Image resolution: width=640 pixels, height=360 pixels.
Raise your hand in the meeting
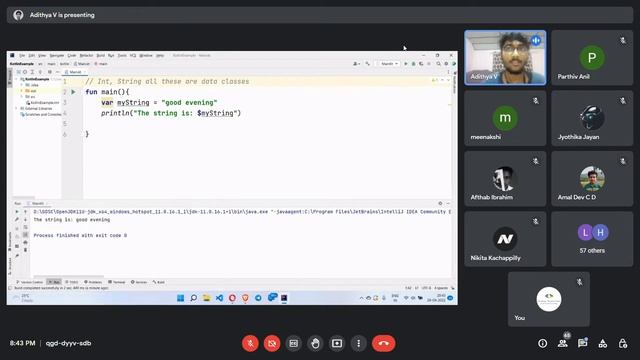pyautogui.click(x=315, y=343)
